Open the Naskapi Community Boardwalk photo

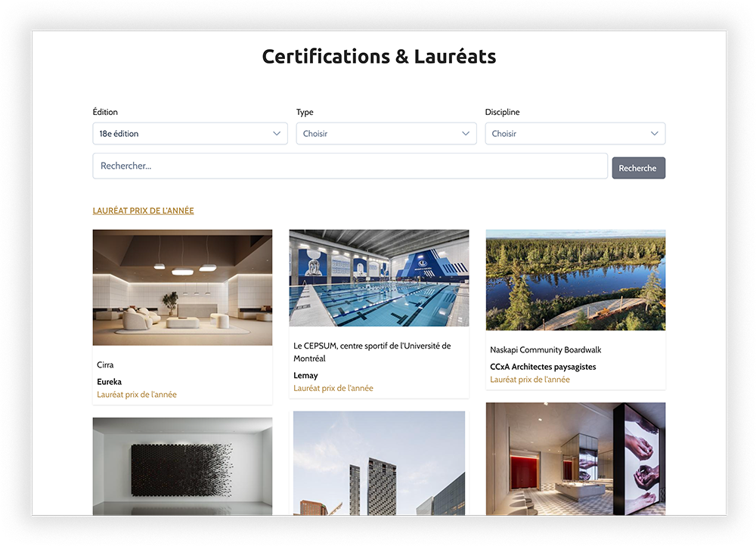pos(575,280)
